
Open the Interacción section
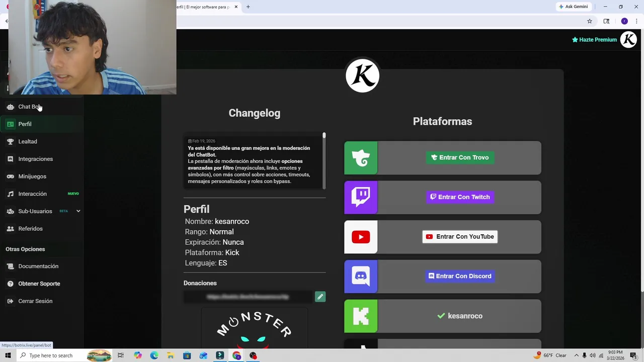pos(42,194)
